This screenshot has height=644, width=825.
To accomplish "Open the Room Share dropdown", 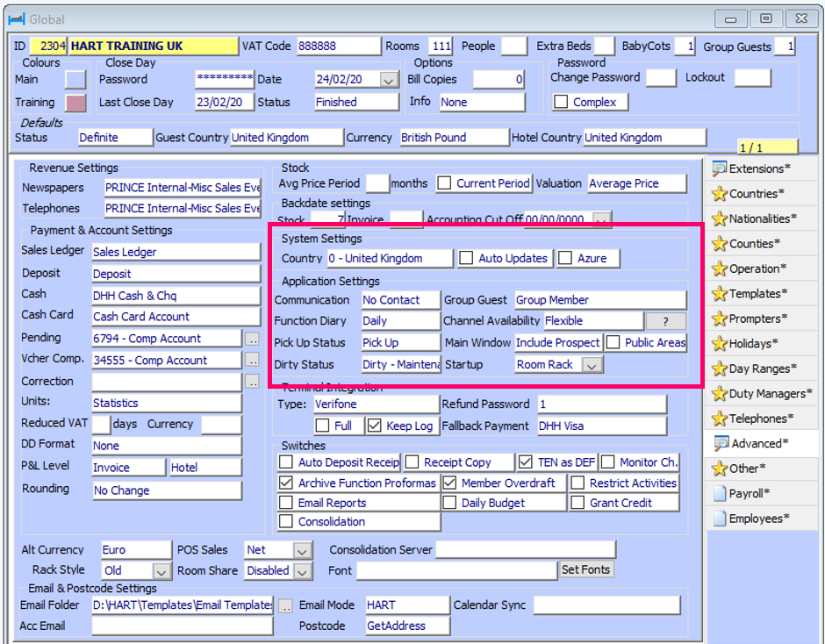I will coord(302,571).
